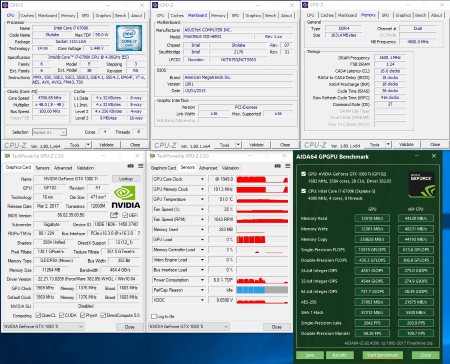
Task: Click Tools button in CPU-Z Mainboard window
Action: click(x=224, y=145)
